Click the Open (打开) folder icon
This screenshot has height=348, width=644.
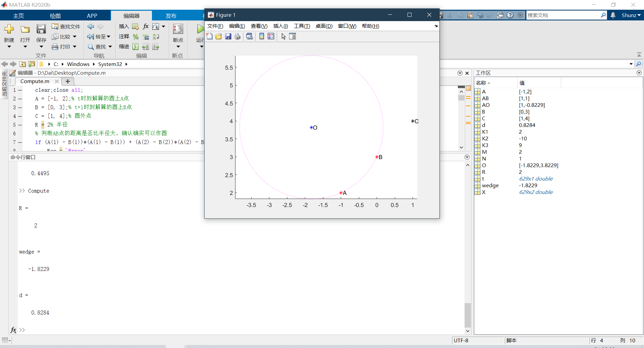coord(25,29)
